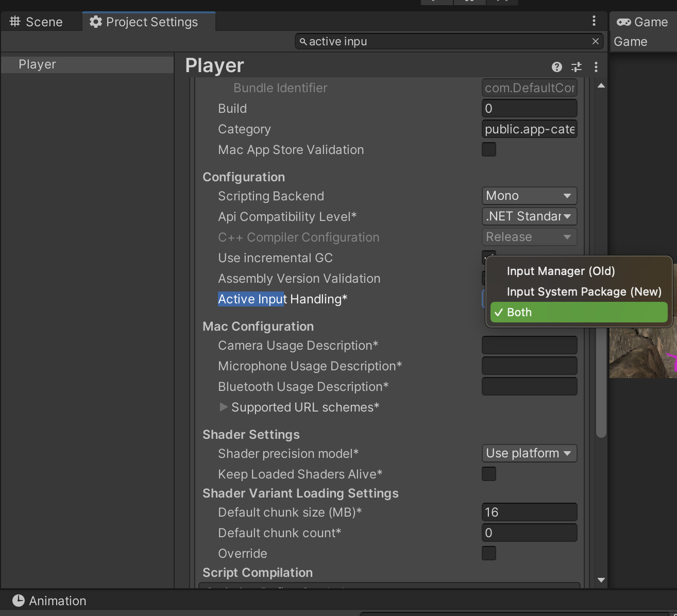Open the Project Settings tab options menu
The width and height of the screenshot is (677, 616).
[594, 21]
